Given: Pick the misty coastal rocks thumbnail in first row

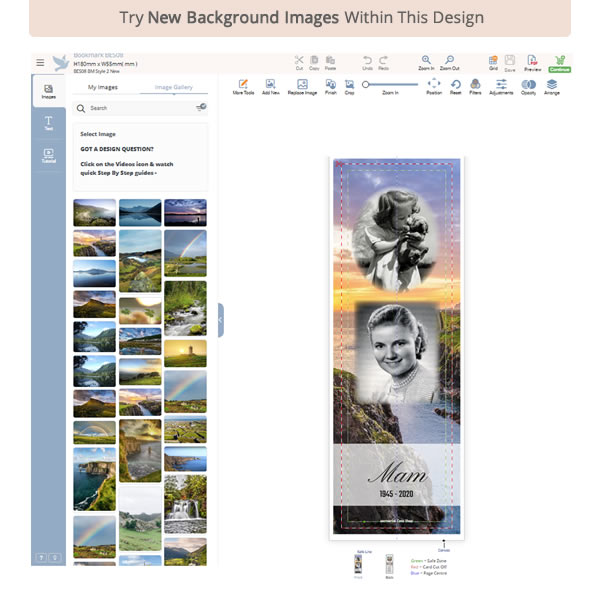Looking at the screenshot, I should (94, 212).
